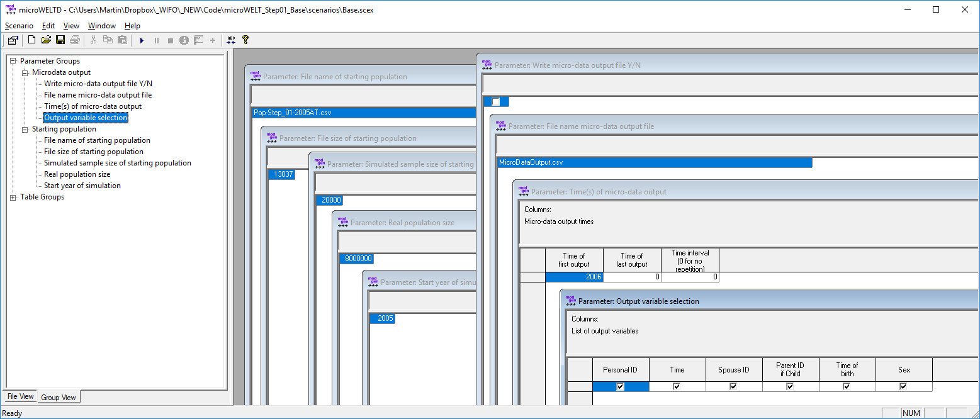Open an existing scenario file
The width and height of the screenshot is (980, 419).
(46, 40)
